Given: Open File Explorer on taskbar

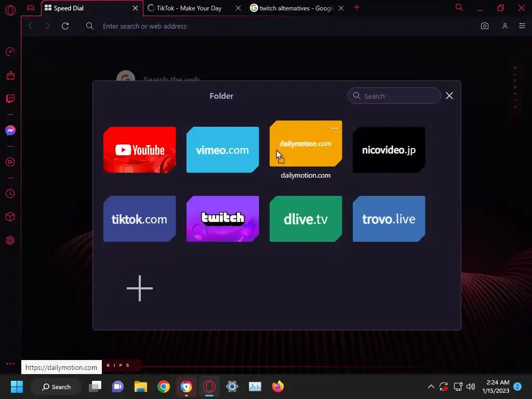Looking at the screenshot, I should [140, 387].
